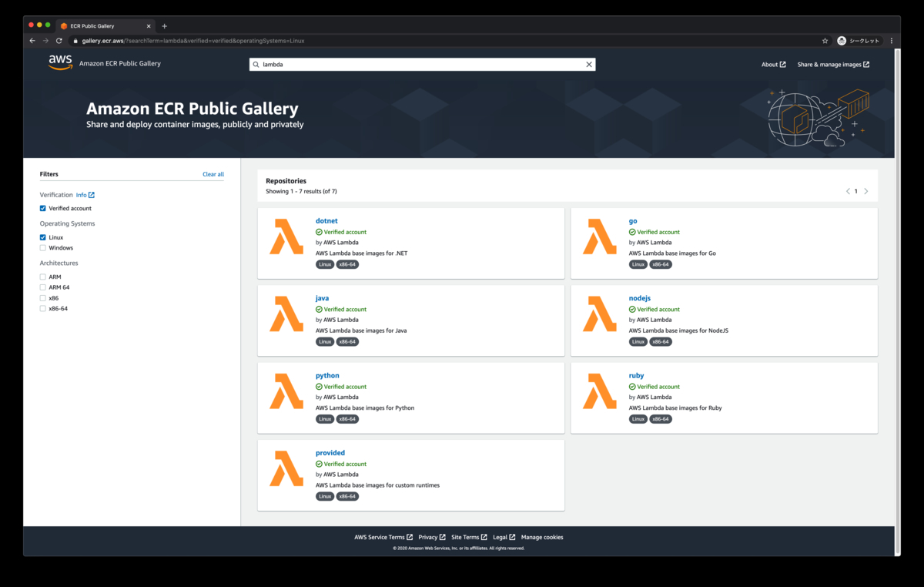Click the page vertical scrollbar

point(898,300)
